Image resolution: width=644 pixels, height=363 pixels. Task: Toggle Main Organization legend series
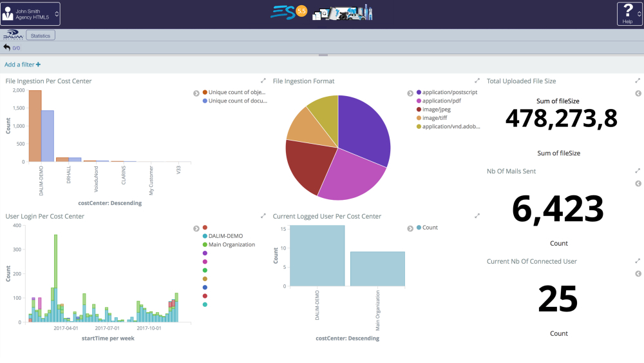231,245
